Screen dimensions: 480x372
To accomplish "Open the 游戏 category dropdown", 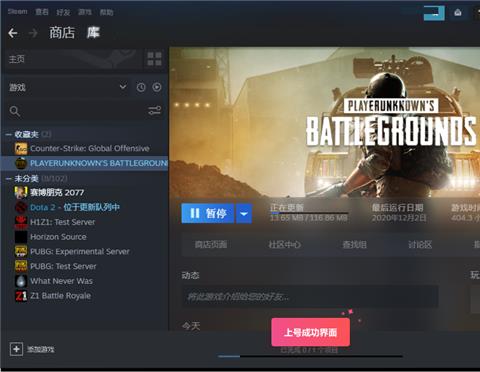I will [x=123, y=87].
